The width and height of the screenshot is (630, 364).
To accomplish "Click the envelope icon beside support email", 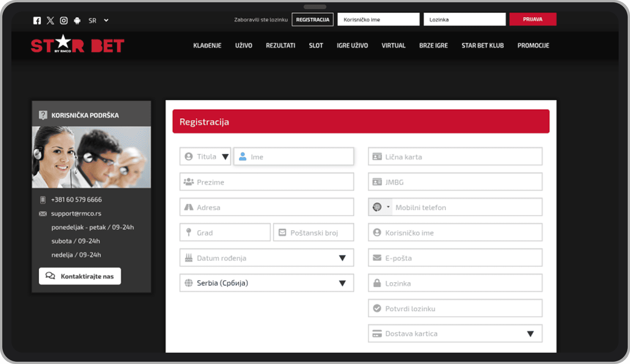I will [x=43, y=213].
